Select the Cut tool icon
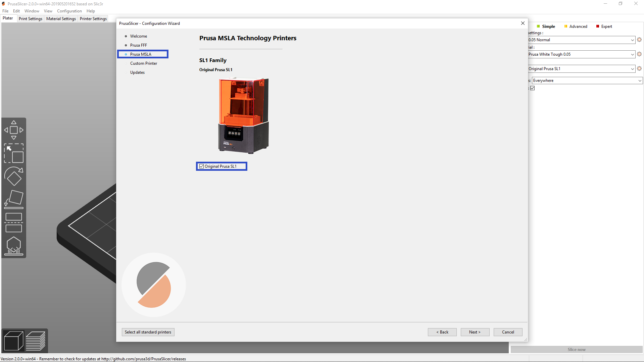This screenshot has width=644, height=362. click(14, 222)
